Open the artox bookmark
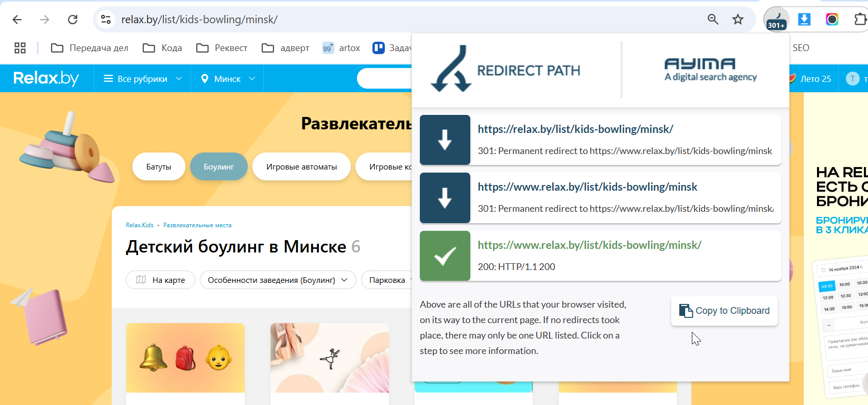The width and height of the screenshot is (868, 405). [341, 48]
